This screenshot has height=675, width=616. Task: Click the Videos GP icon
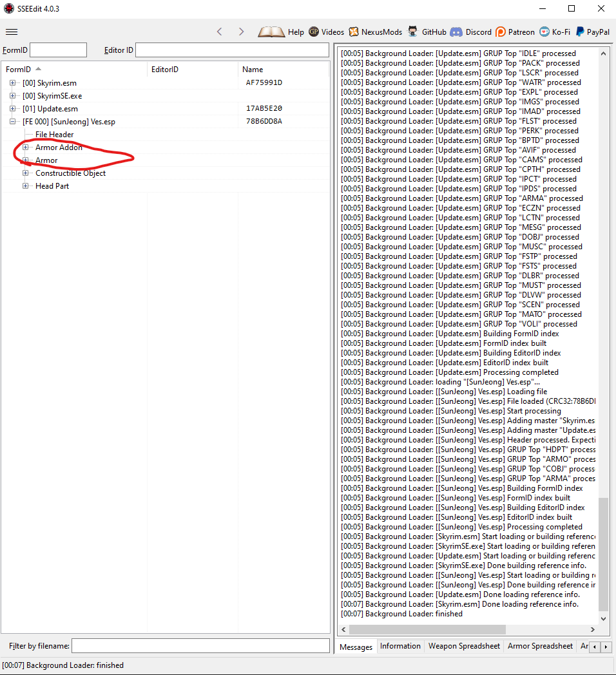[314, 32]
